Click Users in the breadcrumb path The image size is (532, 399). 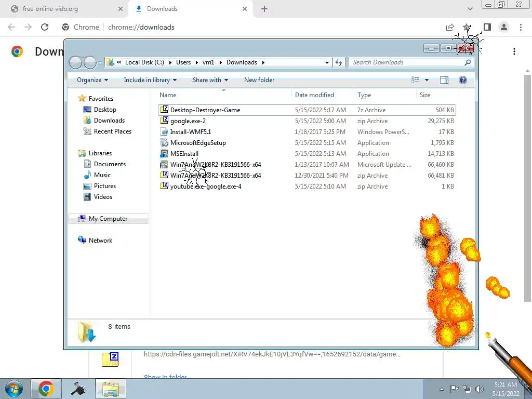[x=183, y=62]
